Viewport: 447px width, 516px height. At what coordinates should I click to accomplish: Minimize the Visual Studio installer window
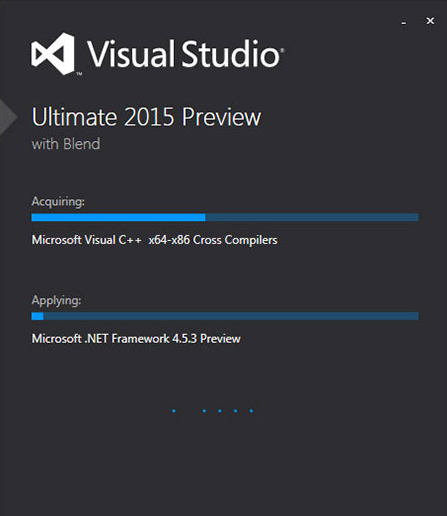(404, 22)
